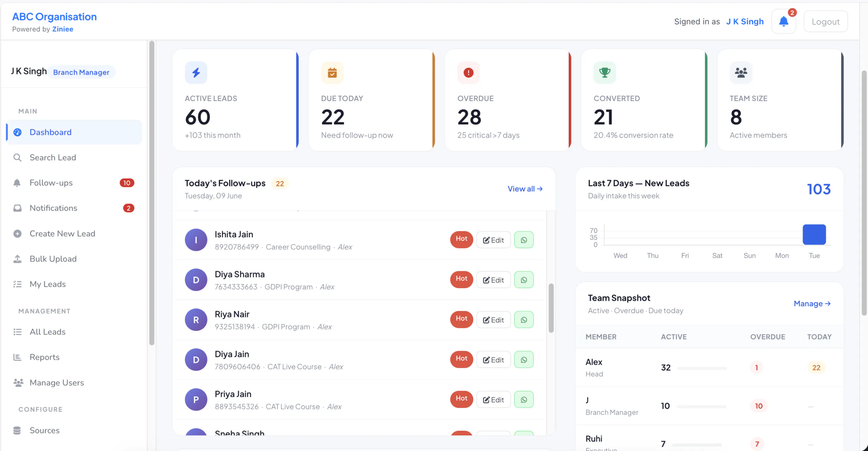WhatsApp Ishita Jain via green icon
868x451 pixels.
524,240
